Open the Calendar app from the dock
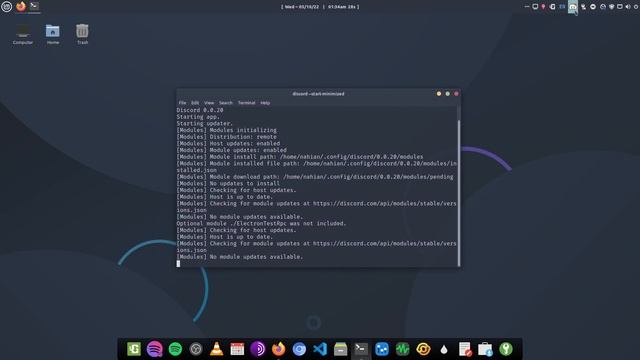 tap(237, 349)
